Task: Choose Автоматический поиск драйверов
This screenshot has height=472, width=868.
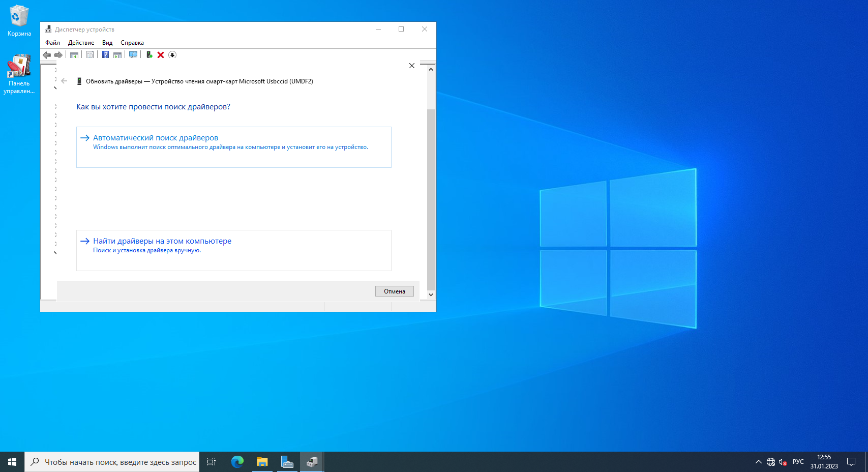Action: [234, 147]
